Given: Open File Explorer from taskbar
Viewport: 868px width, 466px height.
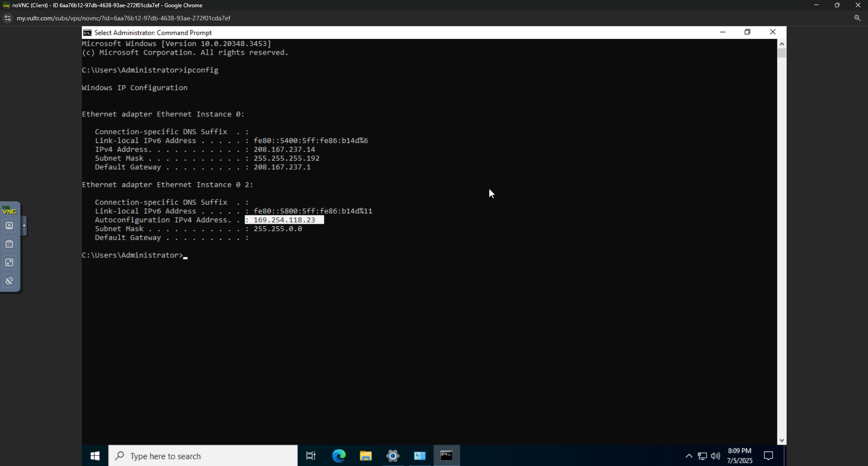Looking at the screenshot, I should (x=365, y=456).
